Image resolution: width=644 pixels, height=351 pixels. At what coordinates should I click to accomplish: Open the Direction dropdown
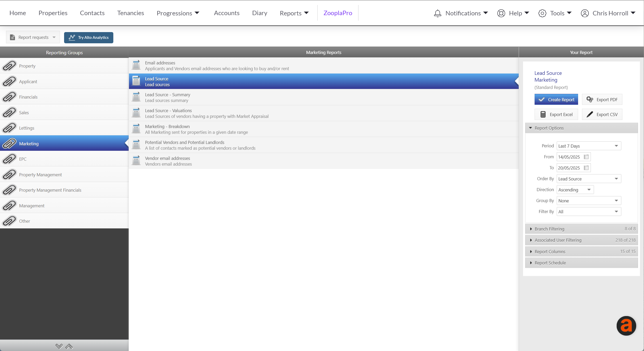pos(575,190)
